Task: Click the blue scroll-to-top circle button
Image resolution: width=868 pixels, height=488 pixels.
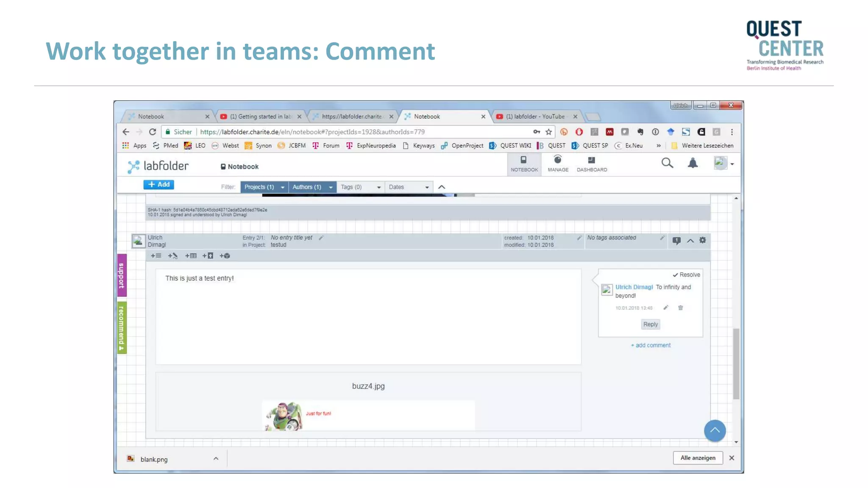Action: tap(715, 431)
